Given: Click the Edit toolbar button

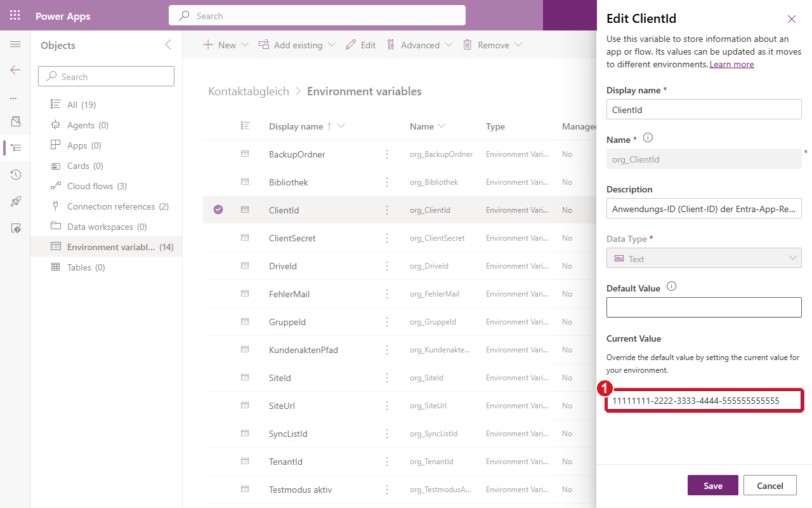Looking at the screenshot, I should point(361,45).
